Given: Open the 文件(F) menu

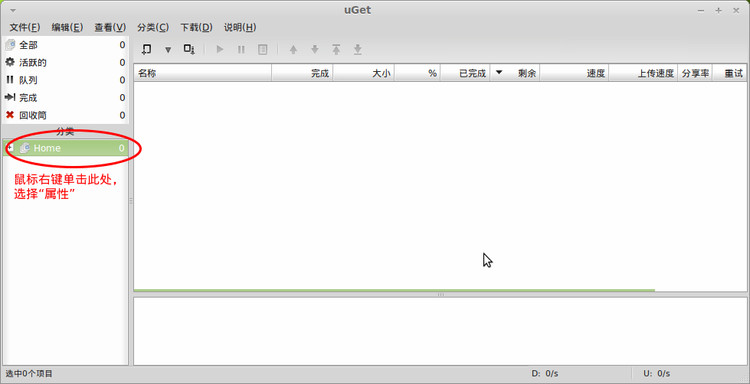Looking at the screenshot, I should tap(25, 27).
